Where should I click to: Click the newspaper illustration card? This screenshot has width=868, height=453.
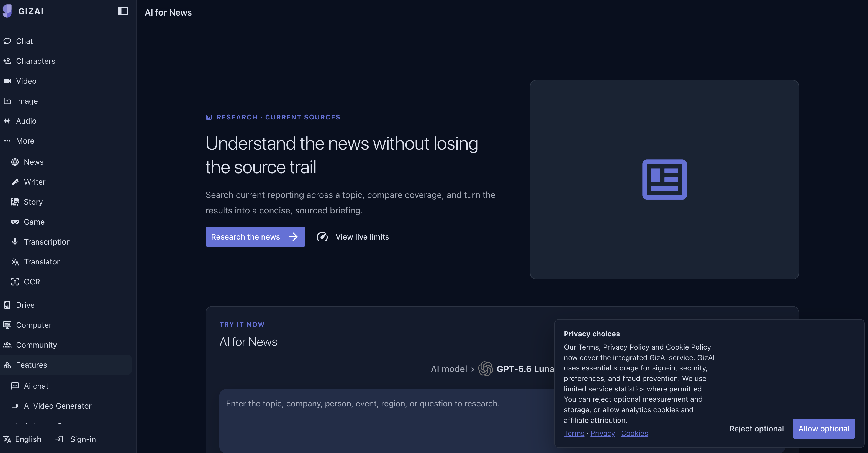click(x=664, y=179)
